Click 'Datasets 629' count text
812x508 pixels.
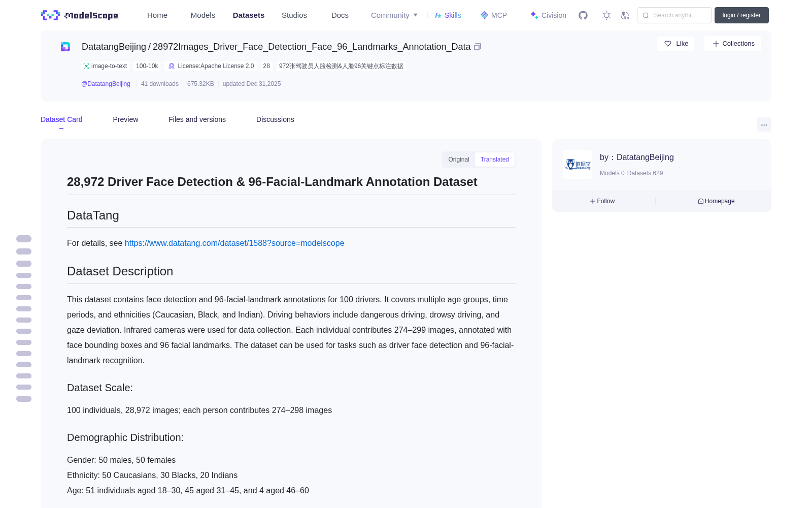click(645, 173)
